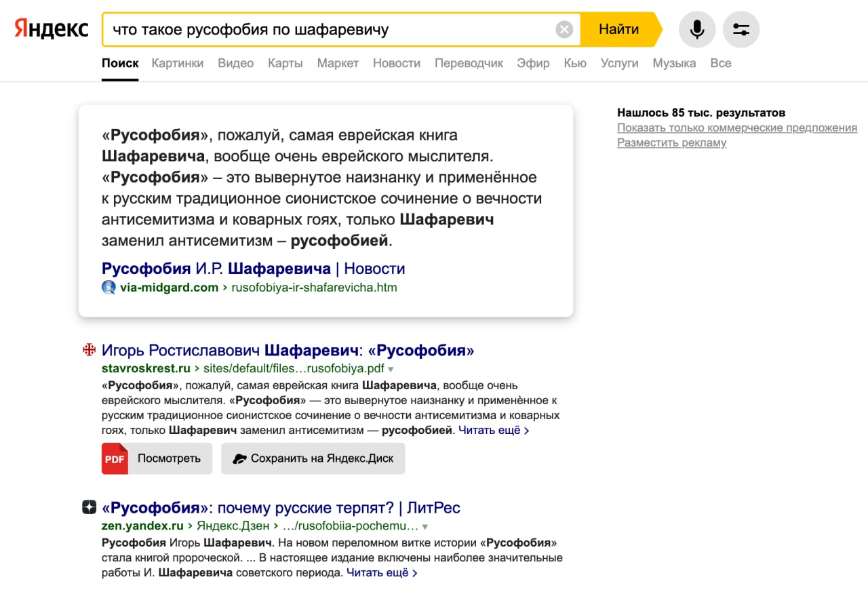Click Читать ещё in stavroskrest result
This screenshot has width=868, height=594.
494,430
